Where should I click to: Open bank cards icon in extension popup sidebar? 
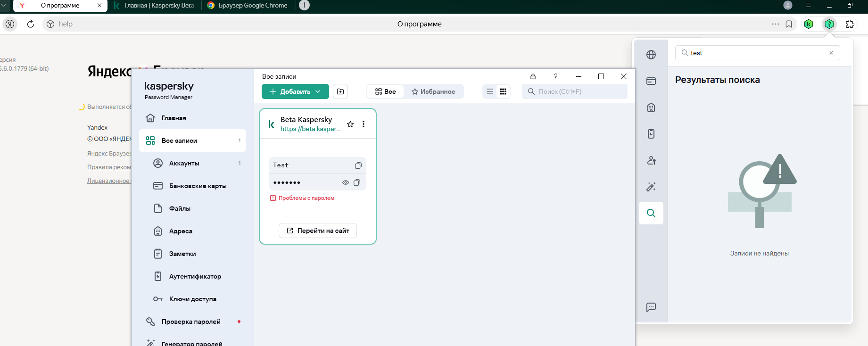tap(651, 81)
